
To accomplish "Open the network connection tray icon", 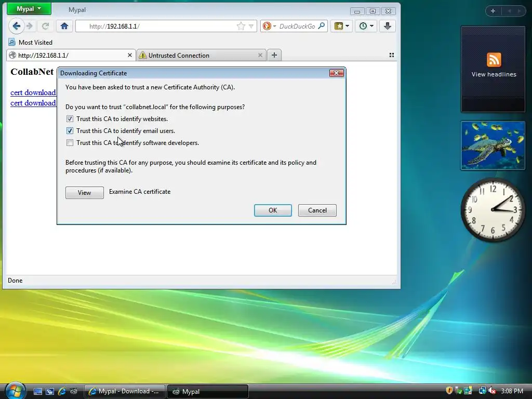I will tap(482, 391).
